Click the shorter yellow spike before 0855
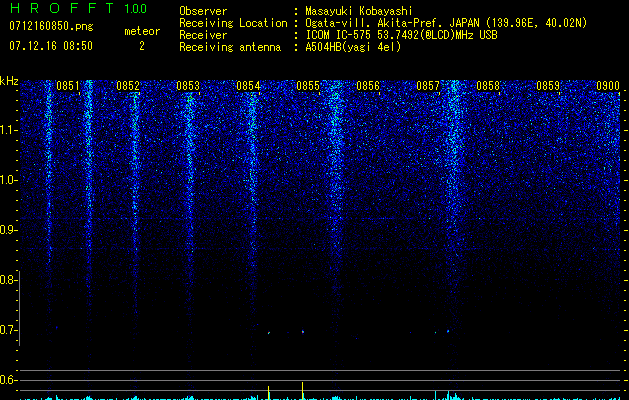This screenshot has height=400, width=629. point(268,392)
